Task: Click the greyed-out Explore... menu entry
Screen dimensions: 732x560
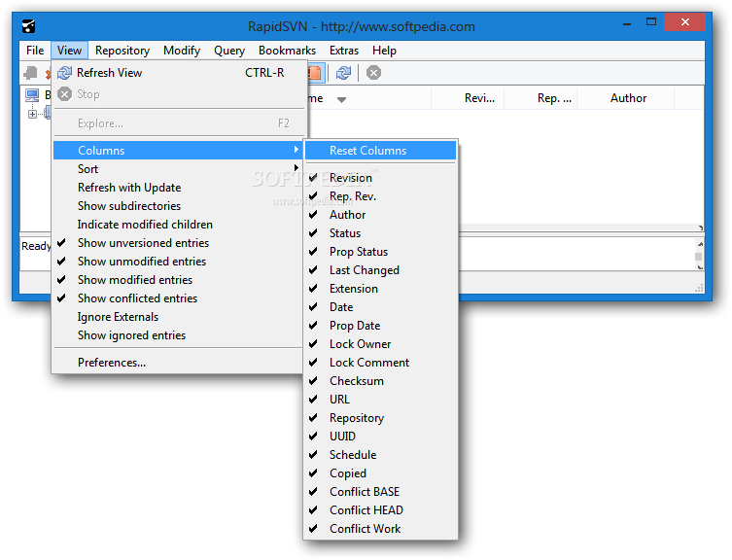Action: [x=179, y=123]
